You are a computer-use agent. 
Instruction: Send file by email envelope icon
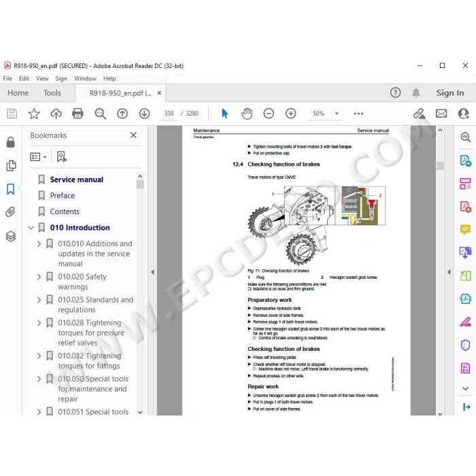tap(441, 114)
